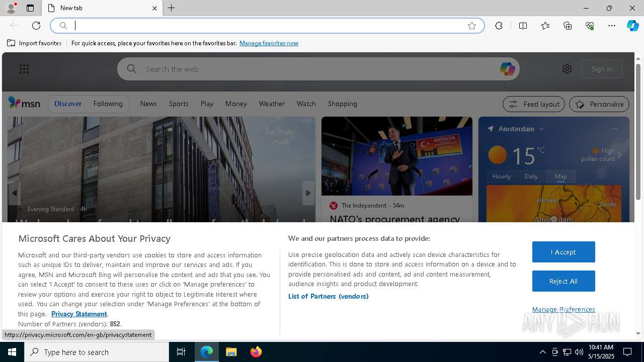This screenshot has height=362, width=644.
Task: Open the NATO news story image
Action: click(x=397, y=156)
